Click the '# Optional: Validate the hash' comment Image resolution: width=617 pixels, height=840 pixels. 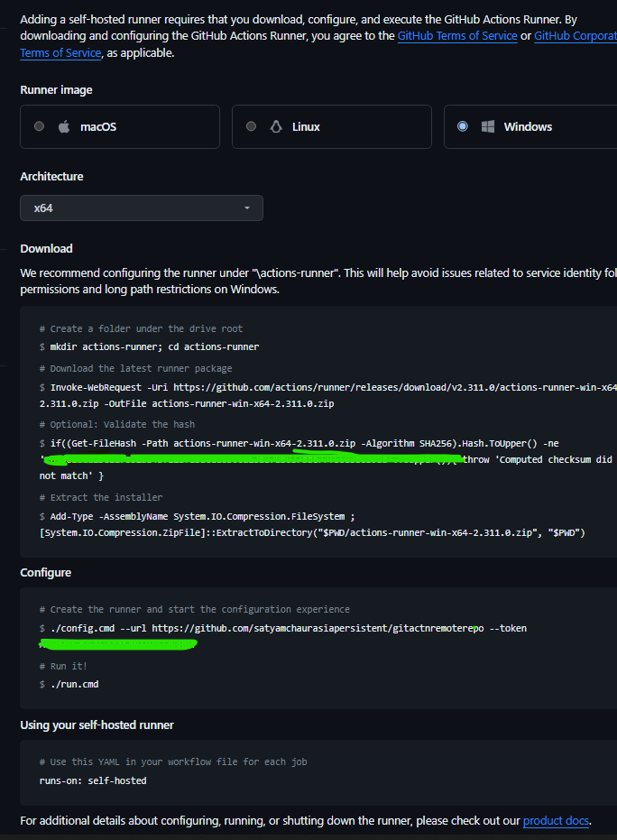tap(117, 424)
